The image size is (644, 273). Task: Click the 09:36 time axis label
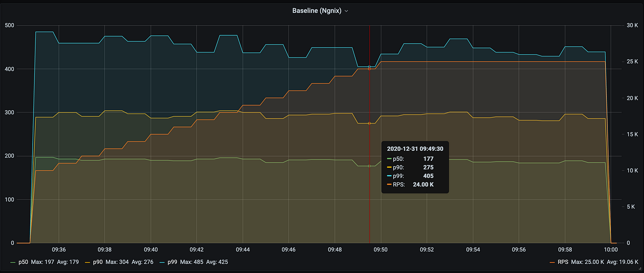tap(59, 250)
